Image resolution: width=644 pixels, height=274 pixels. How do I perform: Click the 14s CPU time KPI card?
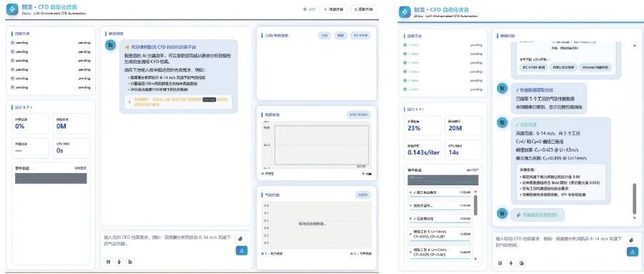[463, 150]
